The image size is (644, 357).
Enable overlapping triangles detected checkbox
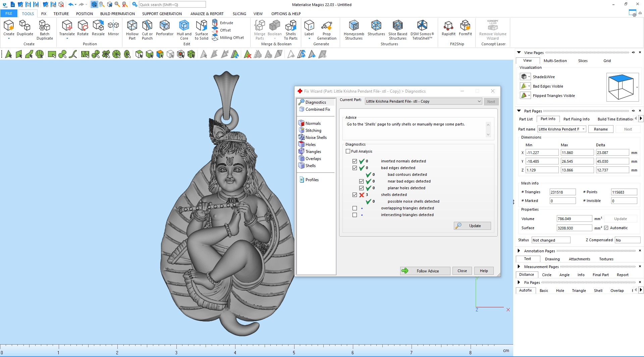click(355, 208)
